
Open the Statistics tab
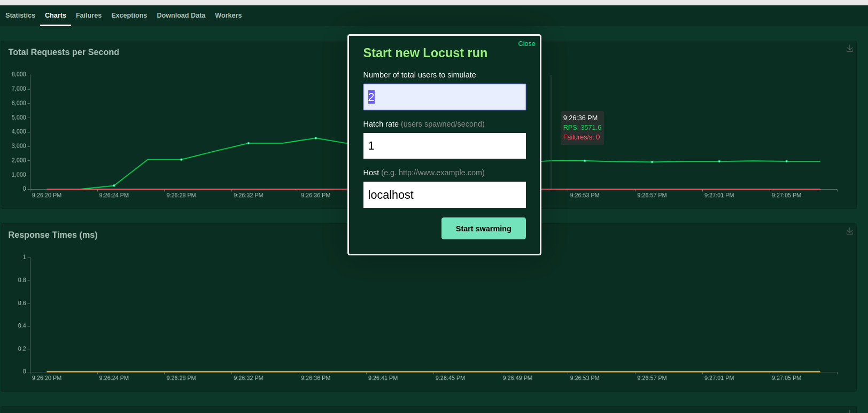pyautogui.click(x=20, y=15)
